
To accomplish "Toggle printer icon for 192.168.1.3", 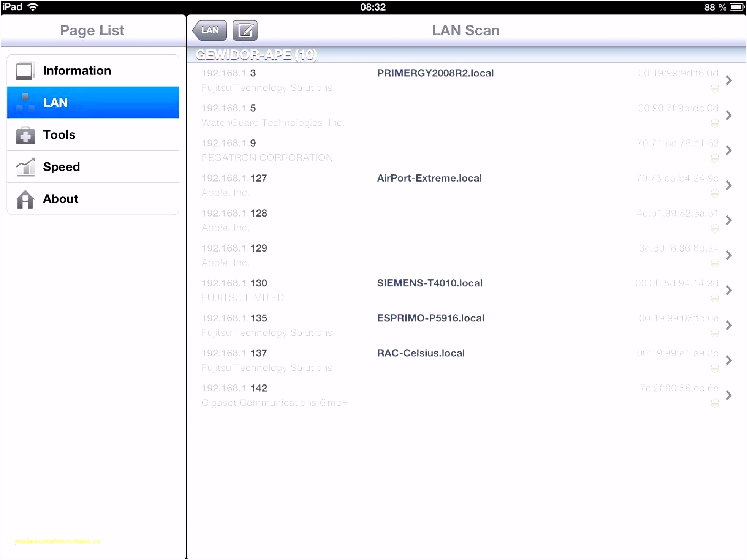I will 715,88.
